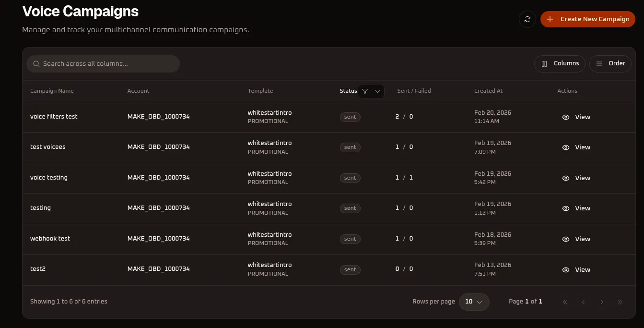Click the eye icon in the testing row
The image size is (644, 328).
566,208
